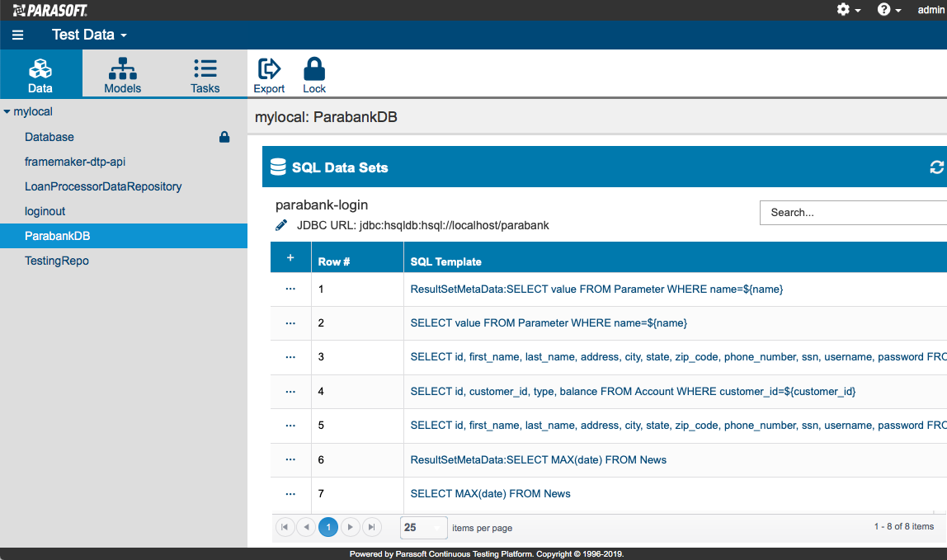Image resolution: width=947 pixels, height=560 pixels.
Task: Collapse the mylocal server tree node
Action: click(7, 112)
